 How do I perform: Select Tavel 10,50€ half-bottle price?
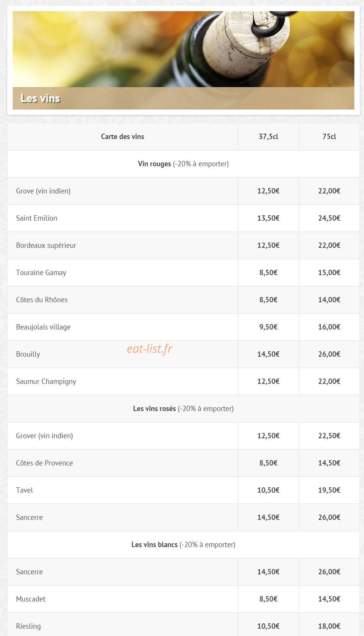point(268,490)
